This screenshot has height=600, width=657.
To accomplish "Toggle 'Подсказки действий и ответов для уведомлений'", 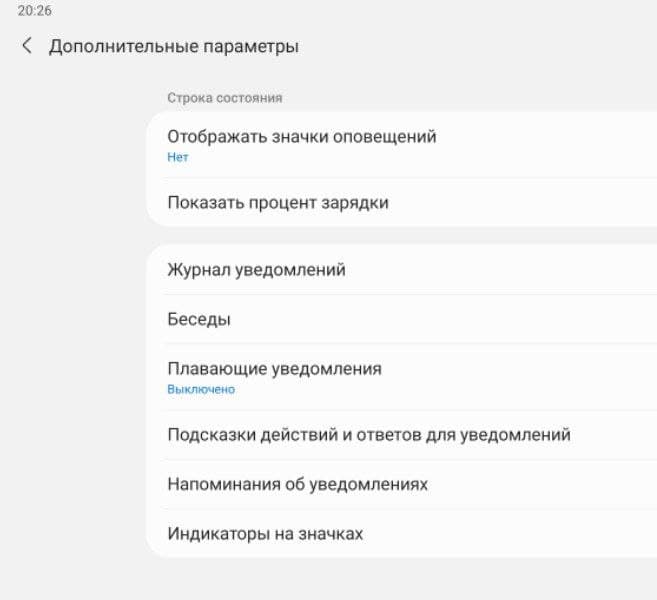I will (368, 435).
